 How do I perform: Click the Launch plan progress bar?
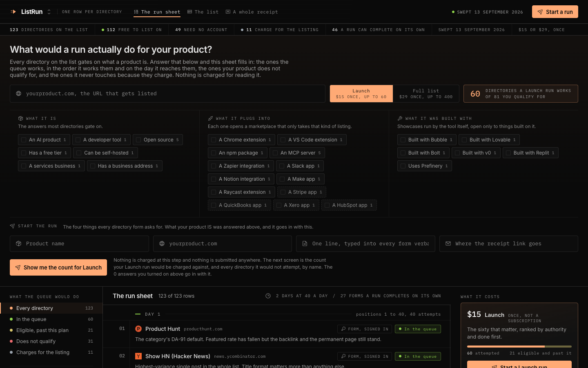[x=519, y=346]
